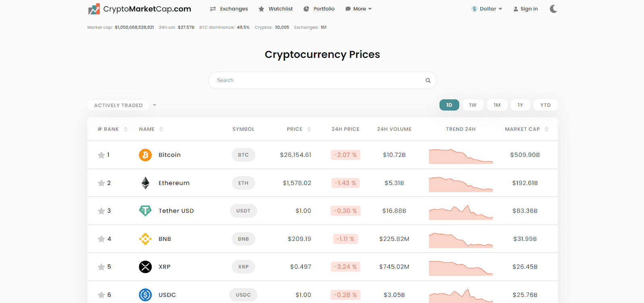This screenshot has height=303, width=644.
Task: Click the Sign in link
Action: (526, 9)
